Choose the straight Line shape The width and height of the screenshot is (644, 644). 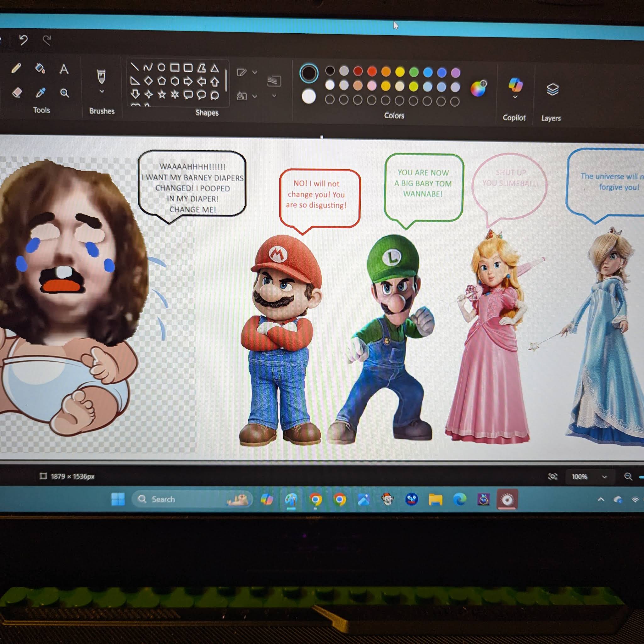click(x=134, y=67)
